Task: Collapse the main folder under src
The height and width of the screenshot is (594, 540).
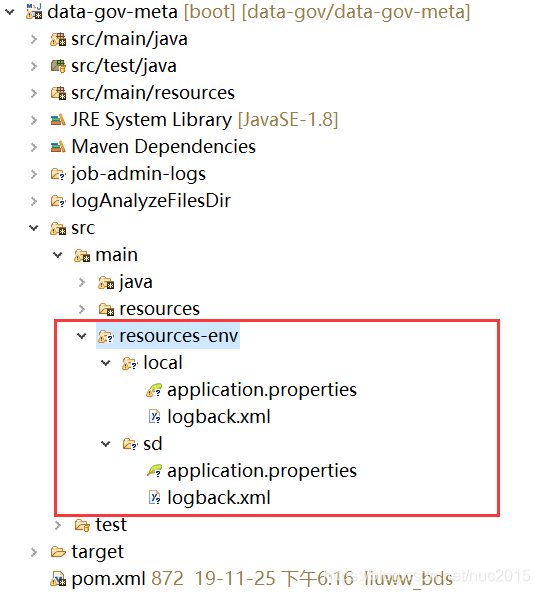Action: [58, 255]
